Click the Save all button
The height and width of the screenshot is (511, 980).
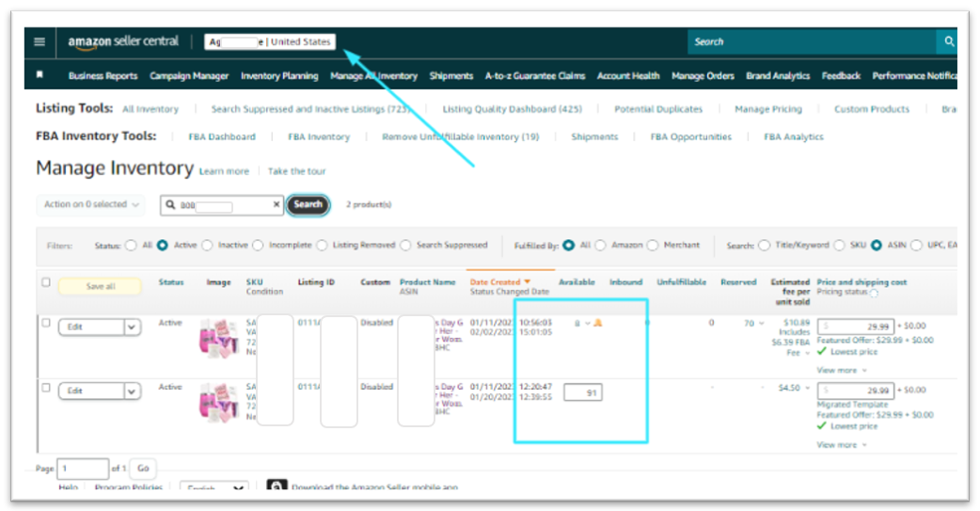[100, 286]
